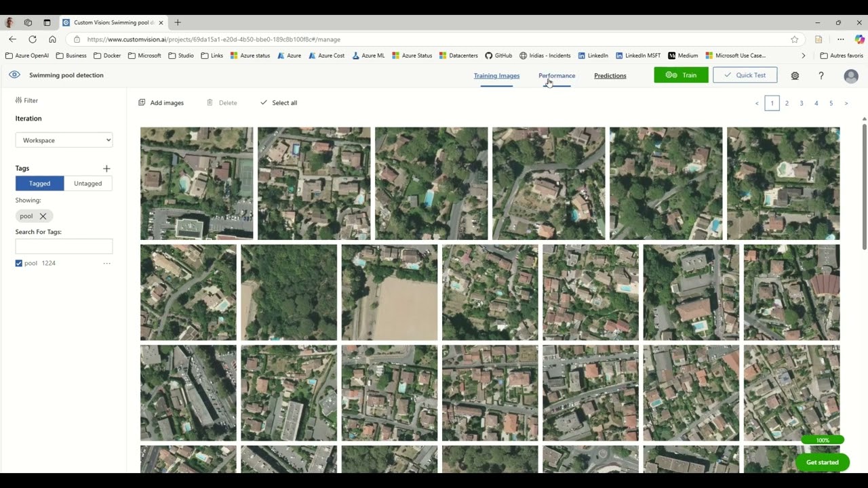The image size is (868, 488).
Task: Go to page 2 of images
Action: [x=787, y=103]
